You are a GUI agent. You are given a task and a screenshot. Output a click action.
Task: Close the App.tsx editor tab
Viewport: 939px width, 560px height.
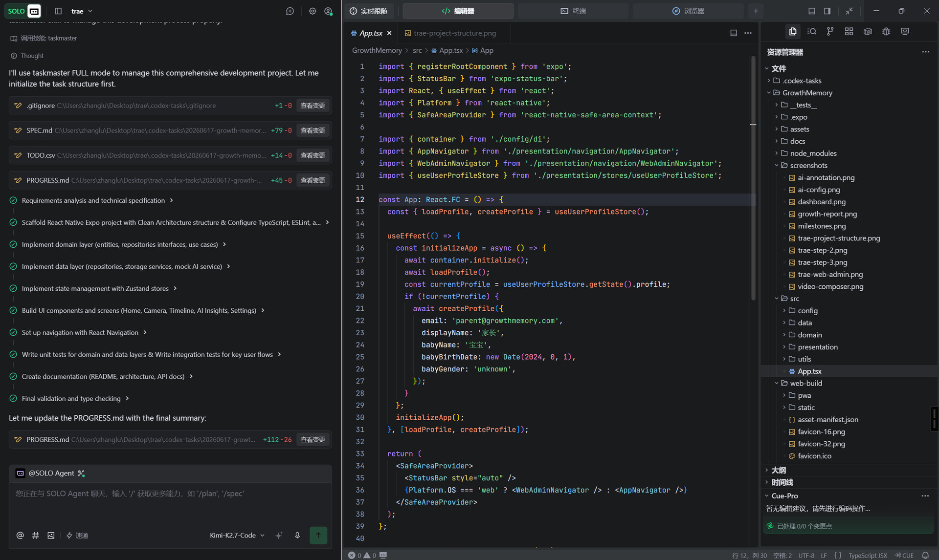point(389,33)
